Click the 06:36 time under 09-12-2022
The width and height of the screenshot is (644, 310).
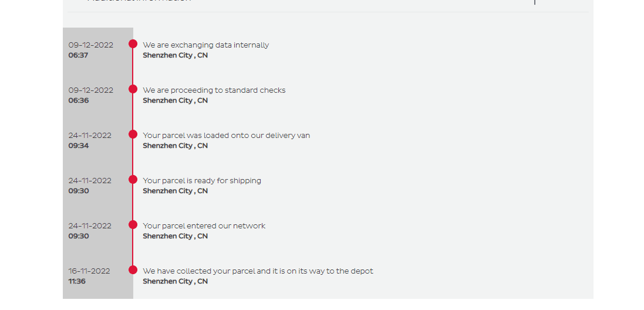pyautogui.click(x=78, y=100)
